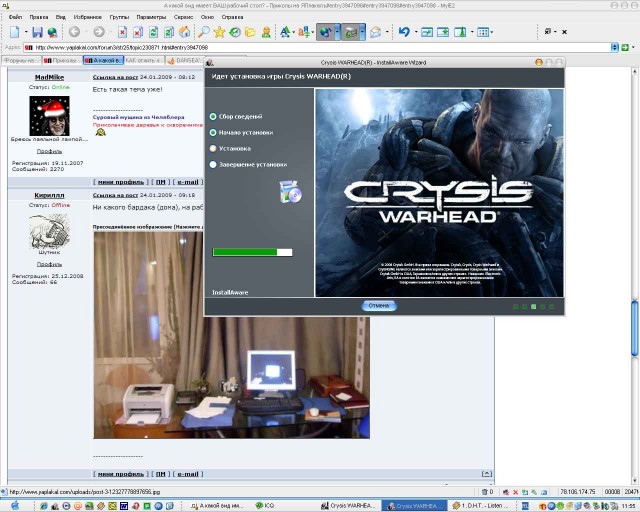Viewport: 640px width, 512px height.
Task: Open the Favorites star icon
Action: click(x=220, y=32)
